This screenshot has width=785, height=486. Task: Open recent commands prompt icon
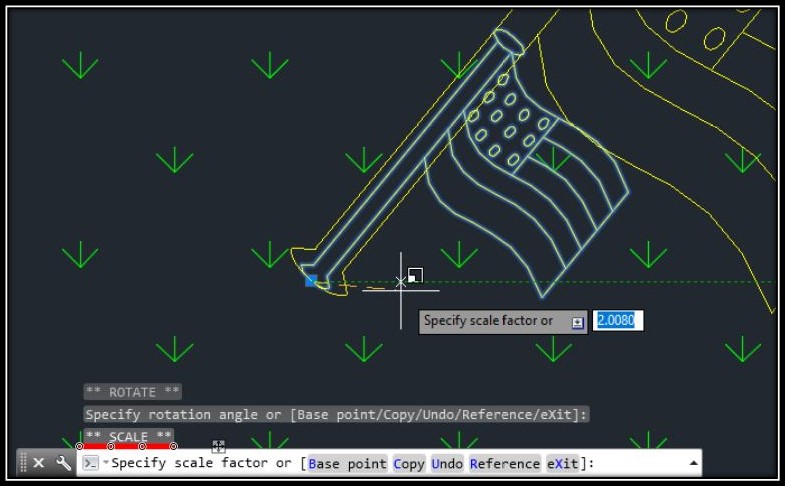pyautogui.click(x=91, y=463)
